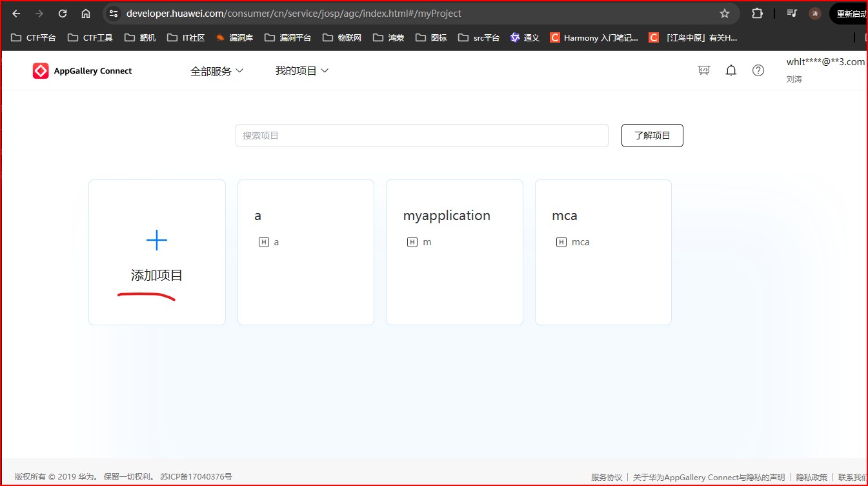Open the project card titled a
868x486 pixels.
(306, 252)
